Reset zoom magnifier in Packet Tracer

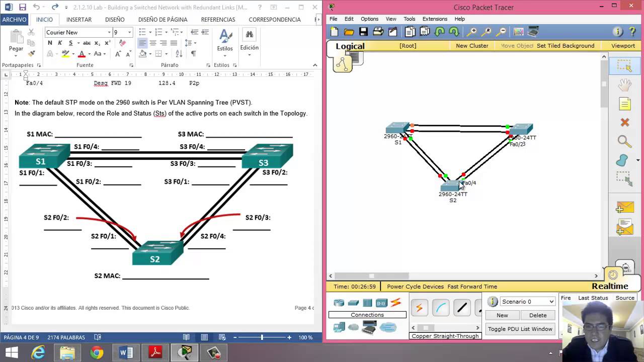tap(486, 32)
